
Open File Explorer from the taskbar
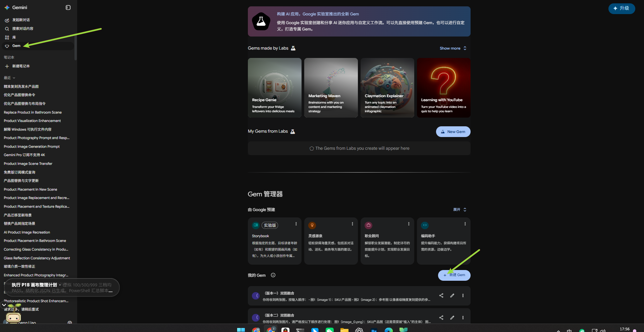[344, 330]
